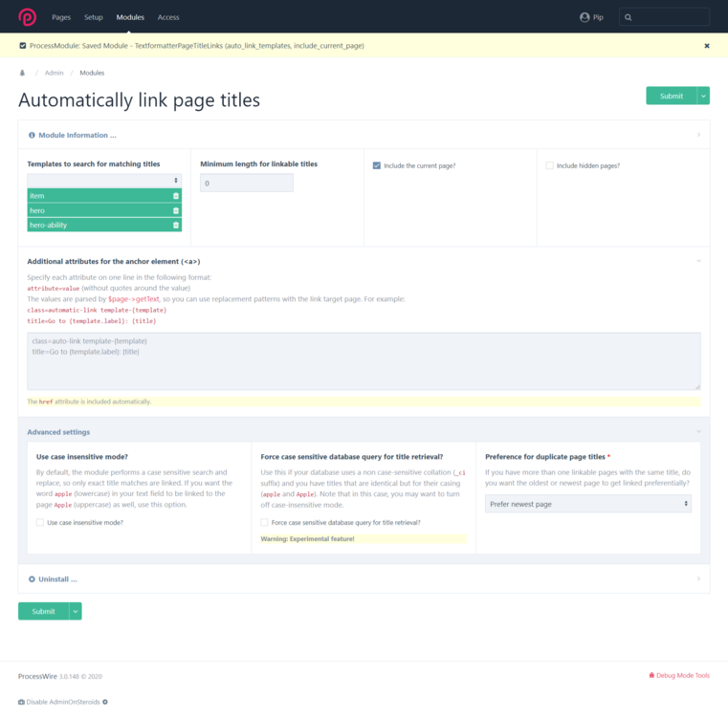Viewport: 728px width, 717px height.
Task: Click the home tree icon in breadcrumb
Action: point(22,73)
